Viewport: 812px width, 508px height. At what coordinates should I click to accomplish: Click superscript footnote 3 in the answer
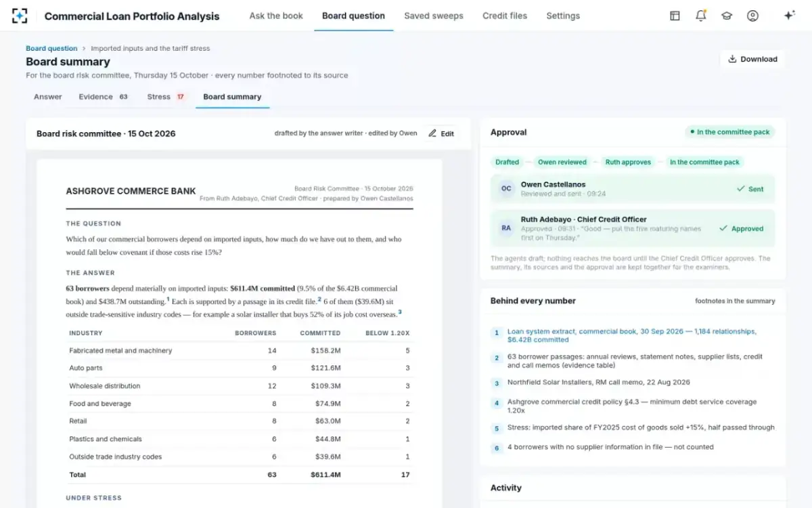(x=400, y=312)
